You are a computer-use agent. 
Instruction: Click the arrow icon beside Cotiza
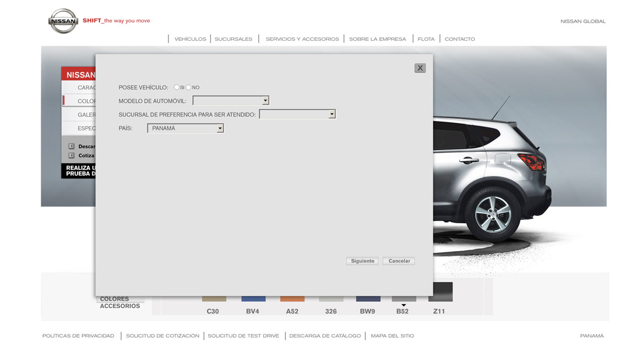pos(71,156)
